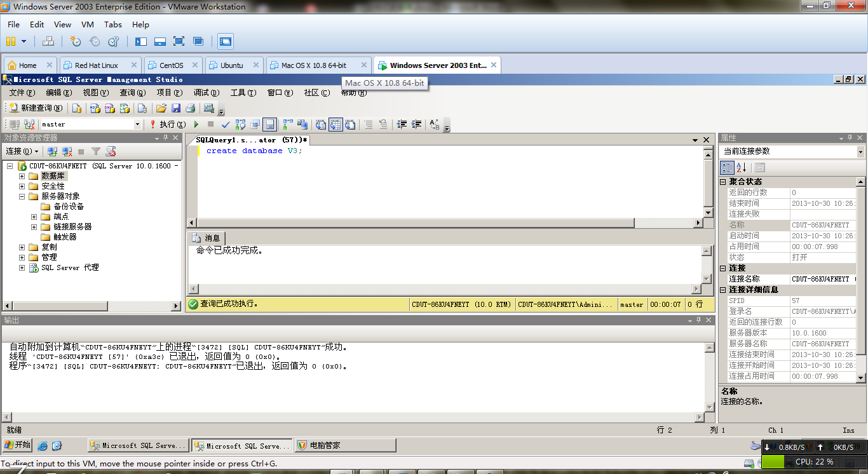The image size is (868, 474).
Task: Save the query using floppy disk icon
Action: click(x=176, y=108)
